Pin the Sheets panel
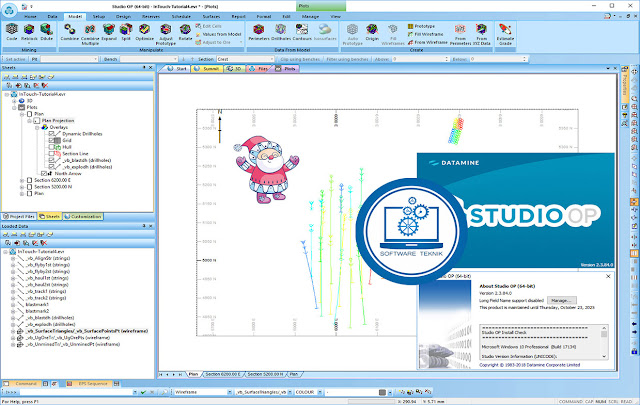This screenshot has width=640, height=405. tap(144, 67)
